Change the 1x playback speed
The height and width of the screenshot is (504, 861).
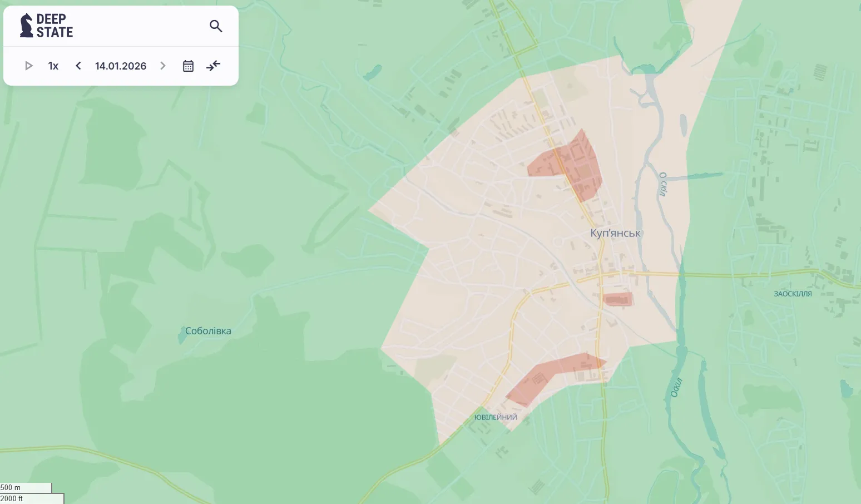(53, 66)
